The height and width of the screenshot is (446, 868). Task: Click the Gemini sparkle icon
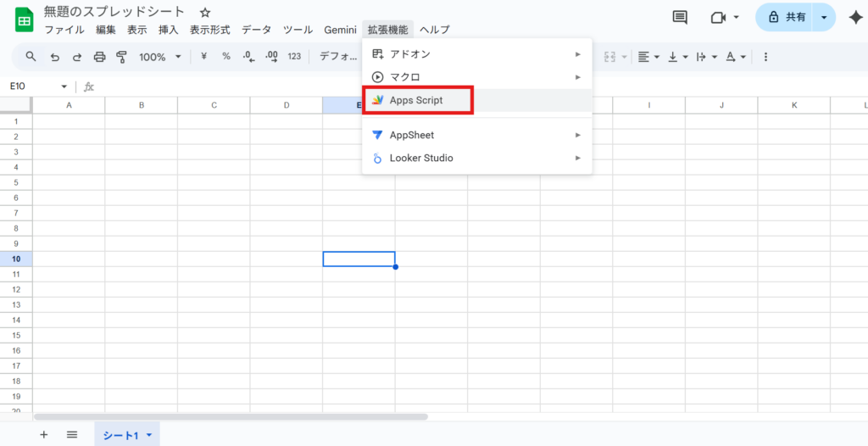click(x=854, y=17)
